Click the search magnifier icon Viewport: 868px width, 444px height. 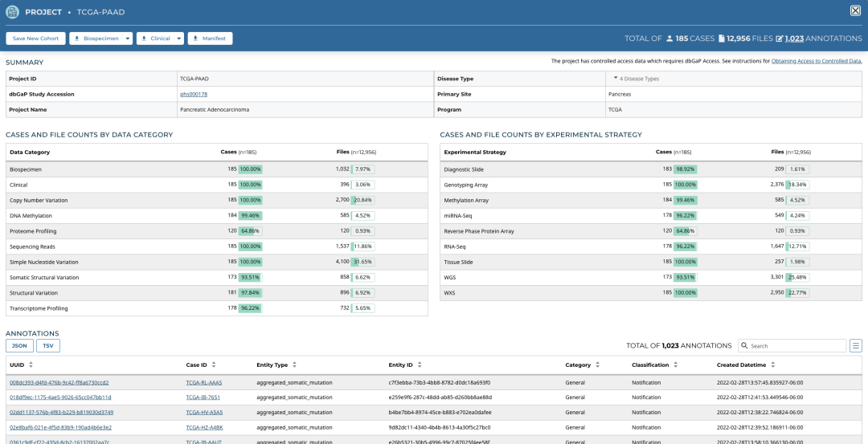tap(744, 345)
